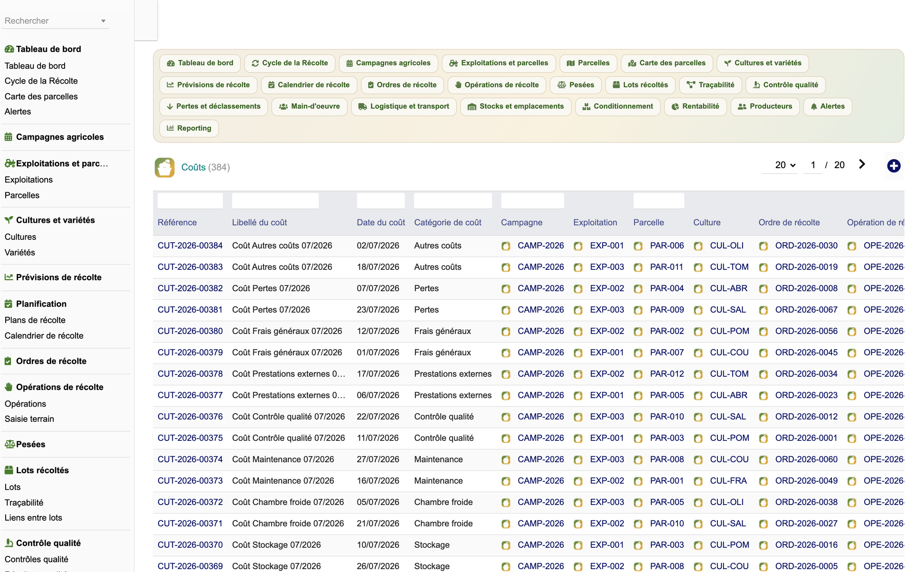Open the ORD-2026-0030 order link

point(806,246)
